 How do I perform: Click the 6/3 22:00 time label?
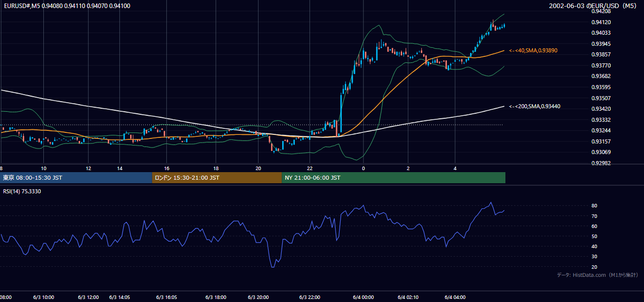309,297
